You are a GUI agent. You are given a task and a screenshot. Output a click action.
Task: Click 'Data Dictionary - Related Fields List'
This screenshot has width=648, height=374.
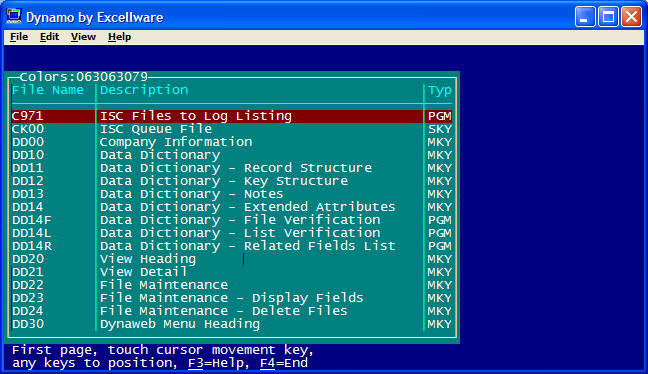(248, 246)
